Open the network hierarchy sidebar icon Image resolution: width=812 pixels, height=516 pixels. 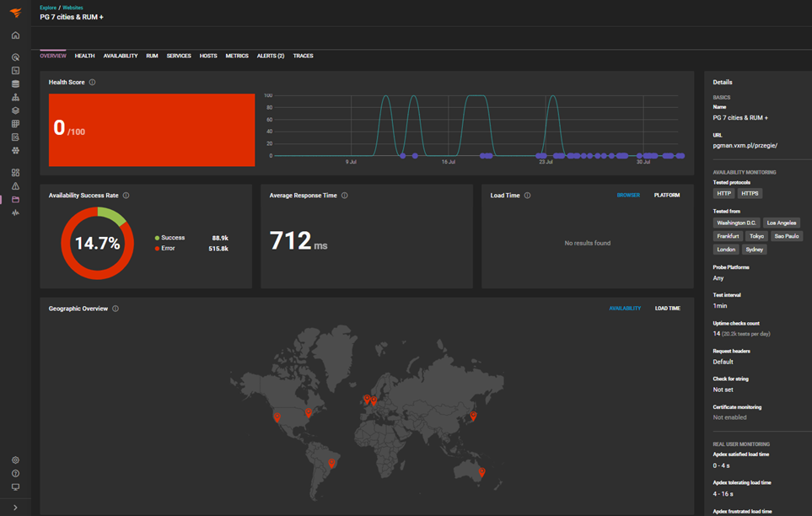tap(15, 98)
